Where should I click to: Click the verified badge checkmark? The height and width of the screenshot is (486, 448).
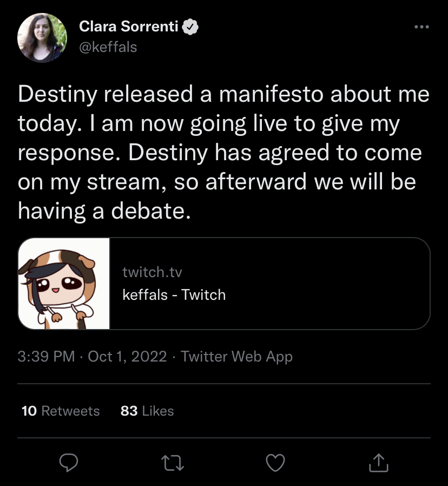click(x=190, y=27)
